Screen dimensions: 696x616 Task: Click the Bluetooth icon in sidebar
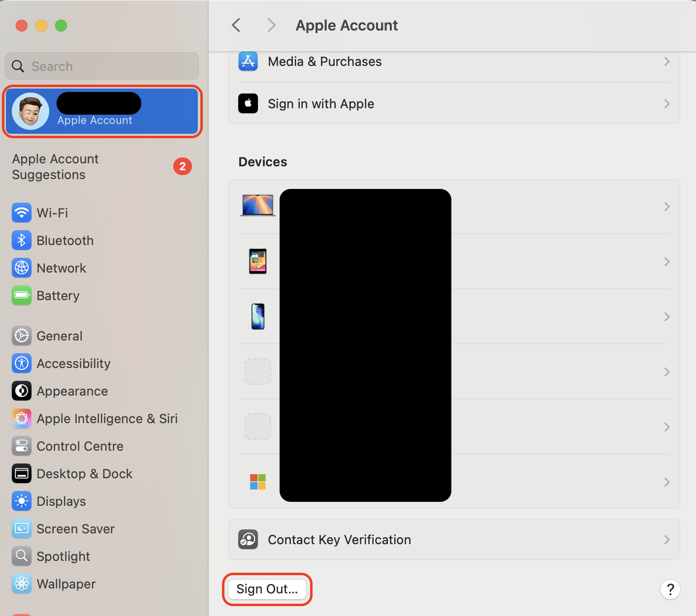click(22, 241)
